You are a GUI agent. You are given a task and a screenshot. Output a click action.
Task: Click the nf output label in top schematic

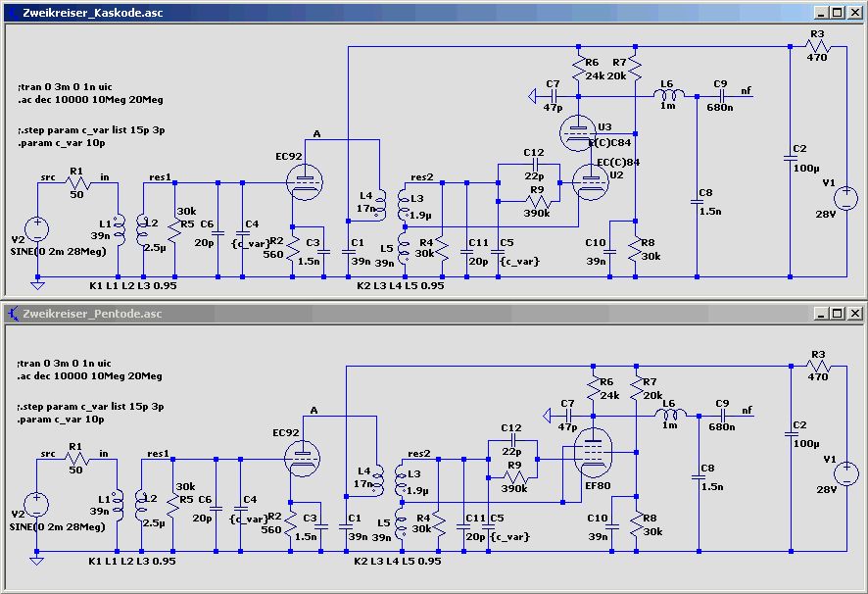[747, 90]
